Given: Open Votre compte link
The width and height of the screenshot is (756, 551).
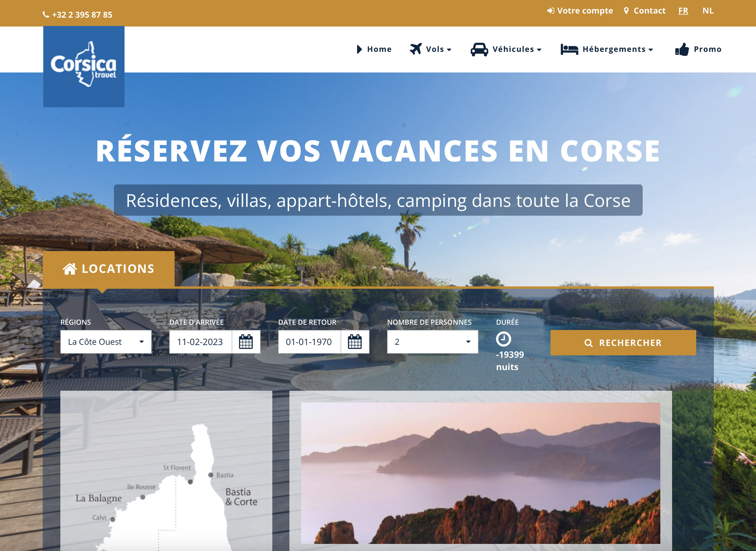Looking at the screenshot, I should click(580, 11).
